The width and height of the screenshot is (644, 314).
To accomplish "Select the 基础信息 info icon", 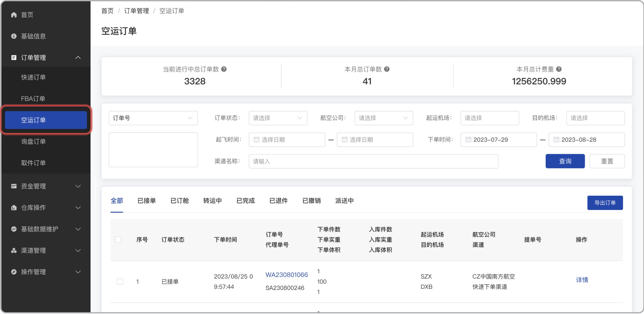I will click(x=14, y=36).
